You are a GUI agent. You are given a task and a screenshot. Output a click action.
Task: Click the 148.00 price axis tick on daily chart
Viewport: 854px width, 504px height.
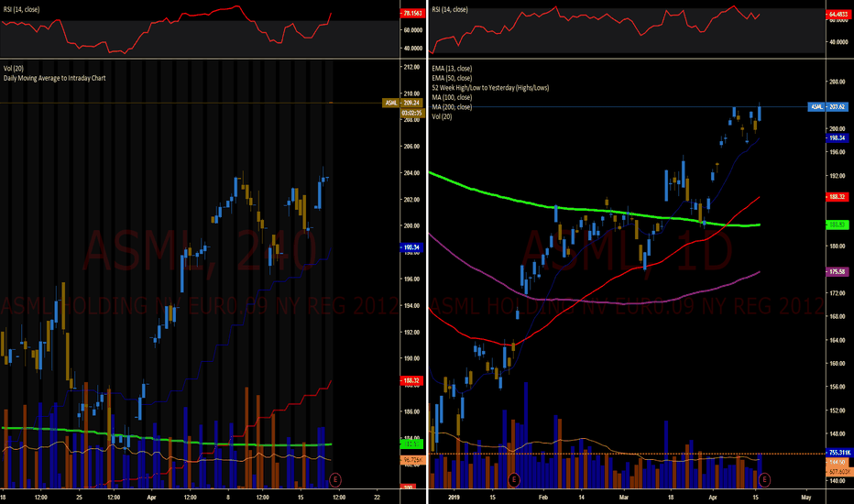[838, 433]
